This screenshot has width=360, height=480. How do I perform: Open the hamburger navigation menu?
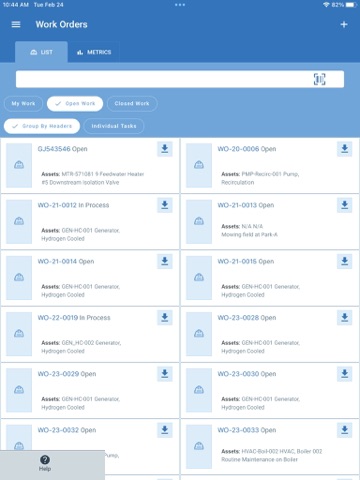coord(16,24)
